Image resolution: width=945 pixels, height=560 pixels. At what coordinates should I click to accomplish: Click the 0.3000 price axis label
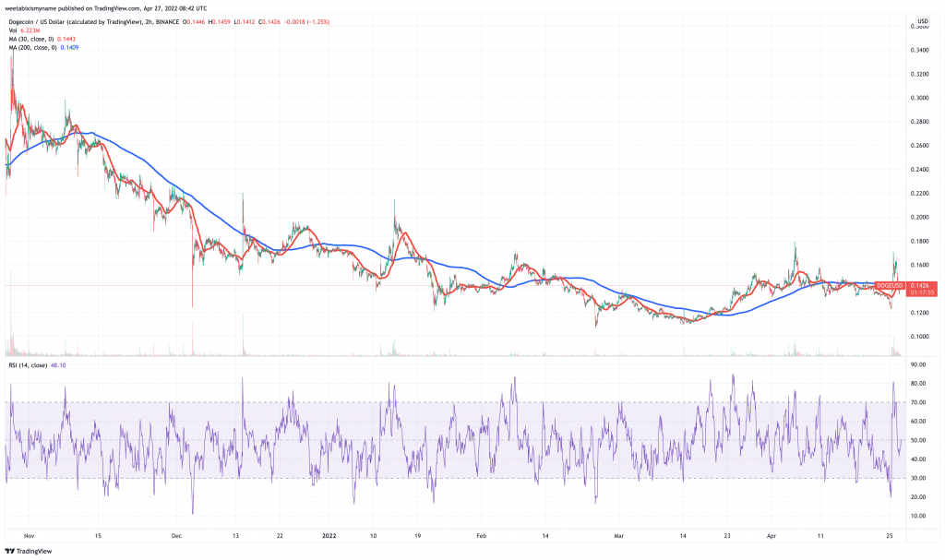[x=919, y=98]
